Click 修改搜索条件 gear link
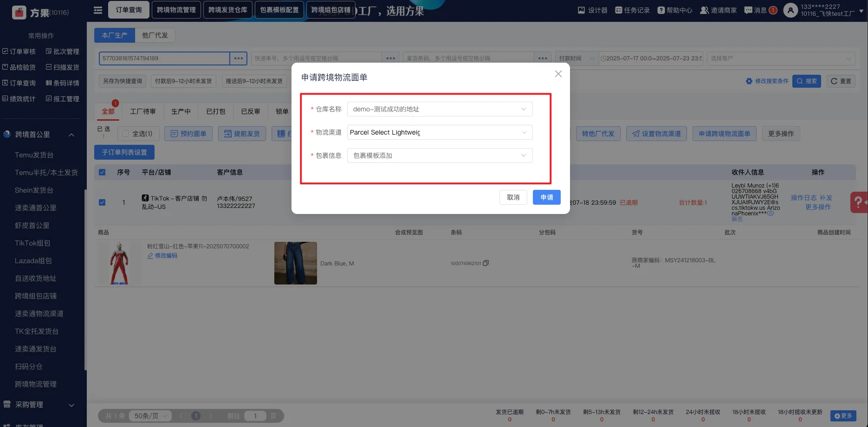The width and height of the screenshot is (868, 427). click(x=767, y=81)
